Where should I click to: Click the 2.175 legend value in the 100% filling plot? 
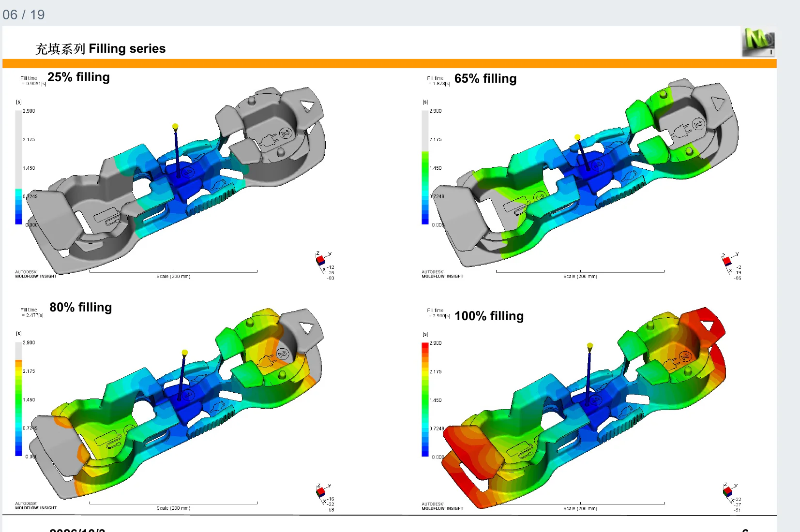pyautogui.click(x=436, y=372)
